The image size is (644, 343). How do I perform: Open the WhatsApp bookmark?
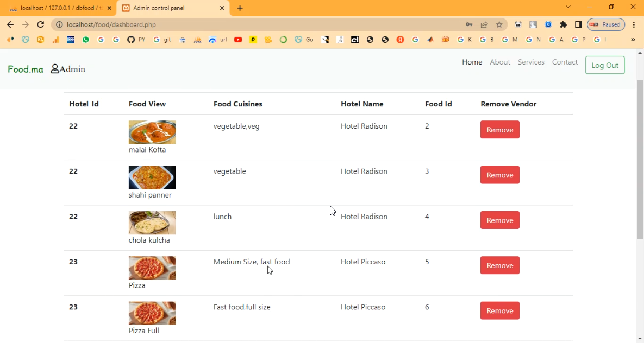86,40
